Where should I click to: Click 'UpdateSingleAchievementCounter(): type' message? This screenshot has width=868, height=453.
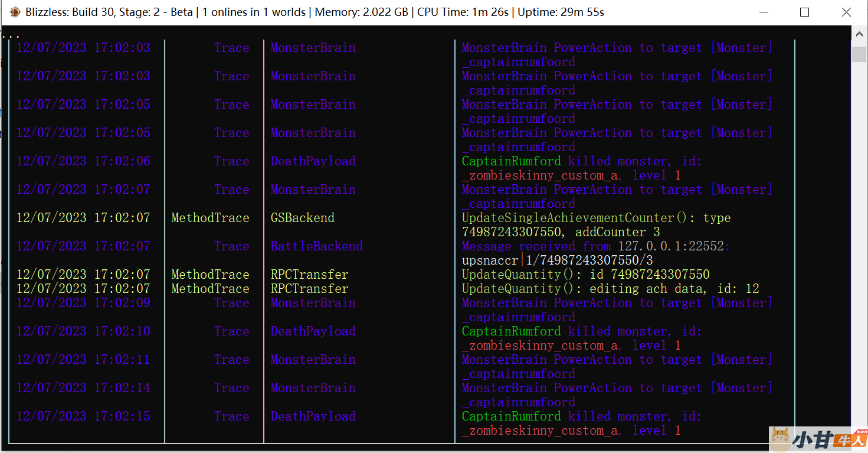(596, 217)
